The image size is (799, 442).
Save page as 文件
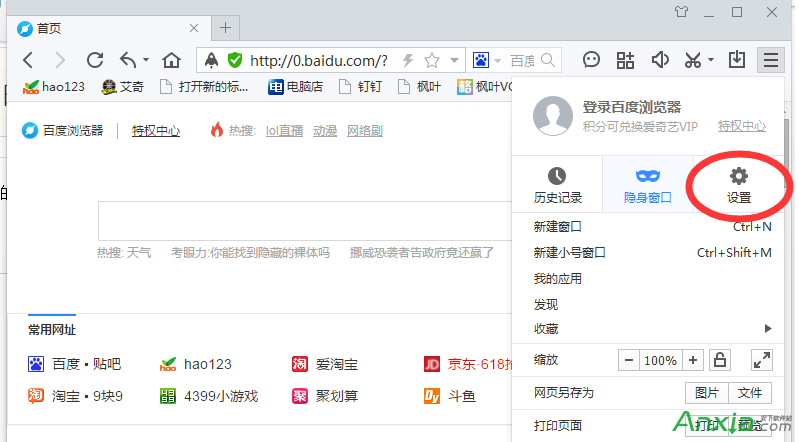click(750, 393)
